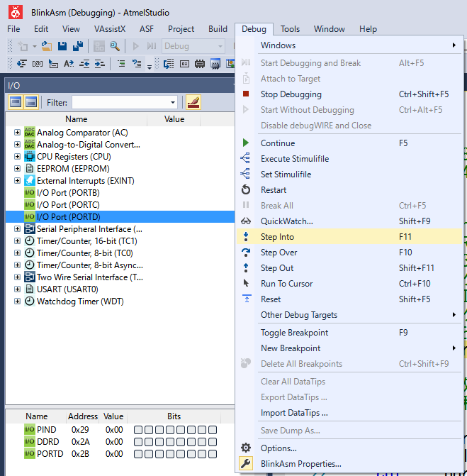This screenshot has width=467, height=476.
Task: Click the Decrease Indent toolbar icon
Action: click(84, 64)
